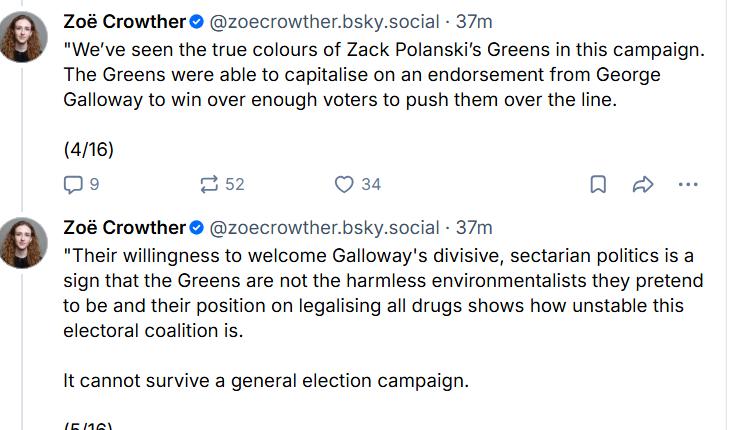Open the @zoecrowther.bsky.social handle on the first post

[x=324, y=19]
